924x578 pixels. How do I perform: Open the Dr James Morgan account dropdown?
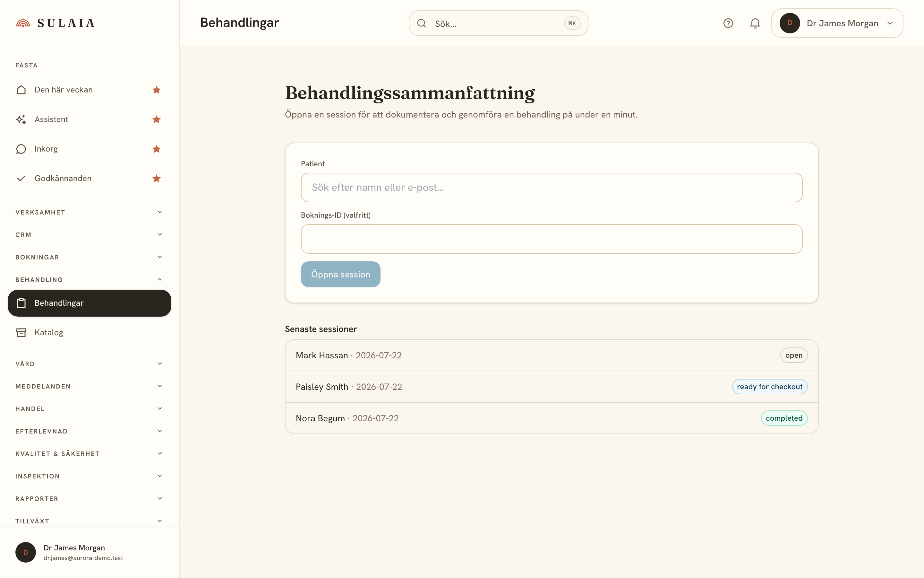(837, 23)
